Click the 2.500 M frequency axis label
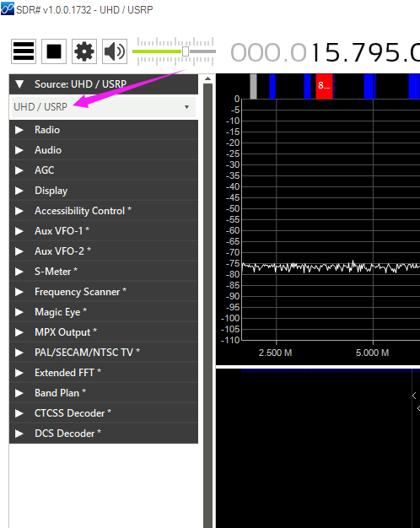The width and height of the screenshot is (420, 528). 275,353
